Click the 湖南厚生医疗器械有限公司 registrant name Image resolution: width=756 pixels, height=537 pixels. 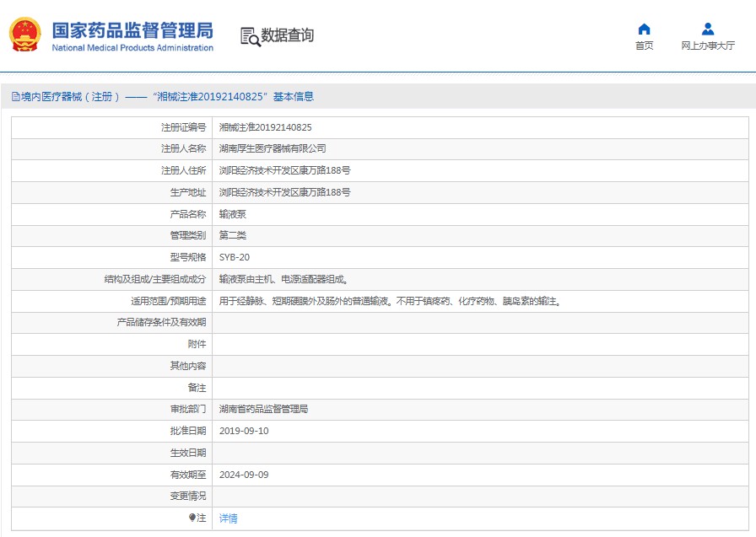click(x=273, y=148)
